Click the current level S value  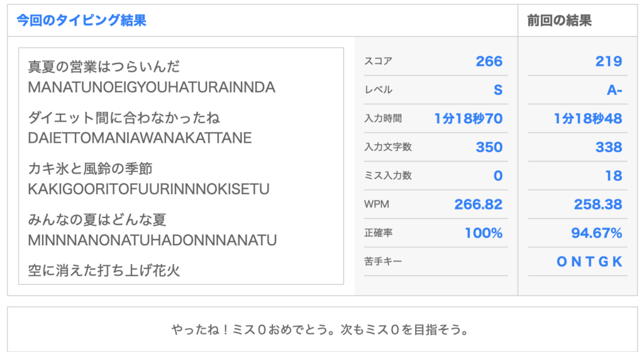(497, 90)
